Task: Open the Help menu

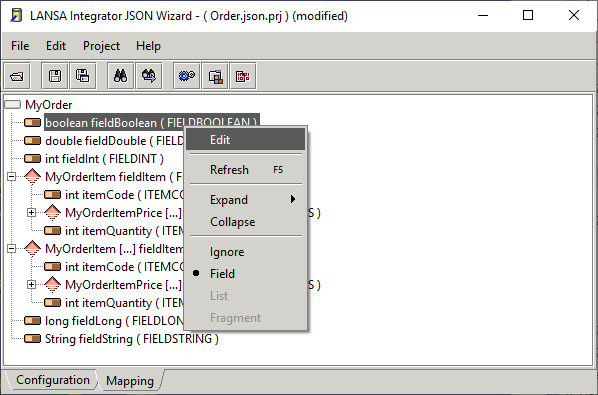Action: tap(148, 46)
